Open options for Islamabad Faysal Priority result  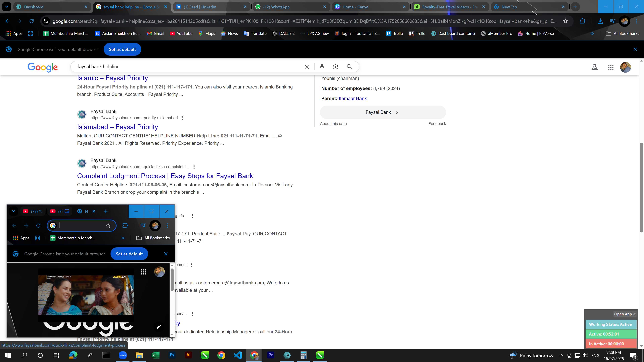pyautogui.click(x=183, y=118)
